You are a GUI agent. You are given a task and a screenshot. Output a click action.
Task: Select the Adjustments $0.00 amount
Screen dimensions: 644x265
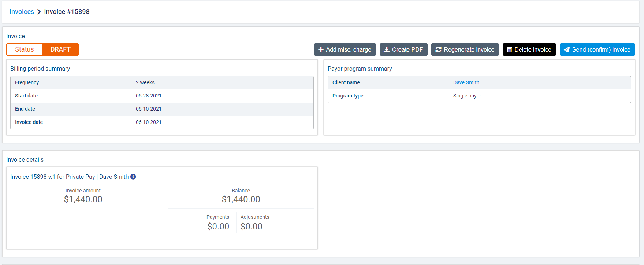click(x=252, y=227)
